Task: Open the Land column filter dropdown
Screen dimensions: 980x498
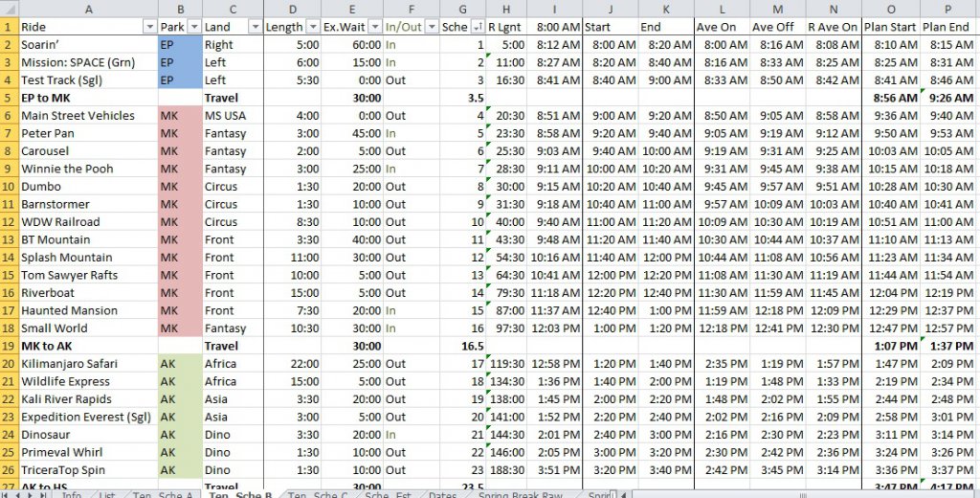Action: coord(255,27)
